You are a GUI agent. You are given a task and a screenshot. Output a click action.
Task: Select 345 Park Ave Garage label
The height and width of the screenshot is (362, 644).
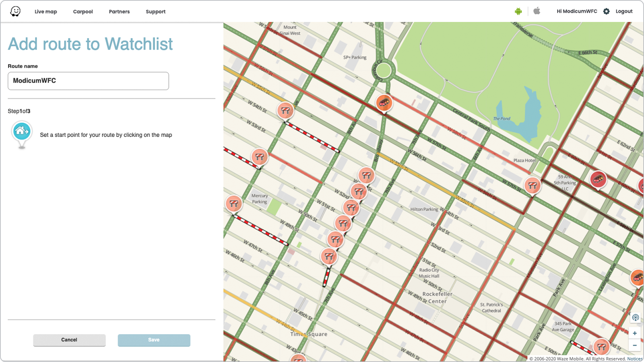click(x=563, y=327)
